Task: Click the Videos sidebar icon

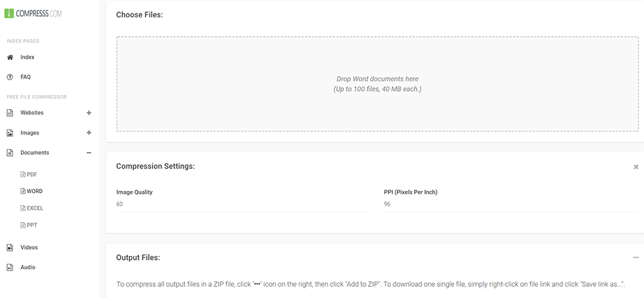Action: coord(10,248)
